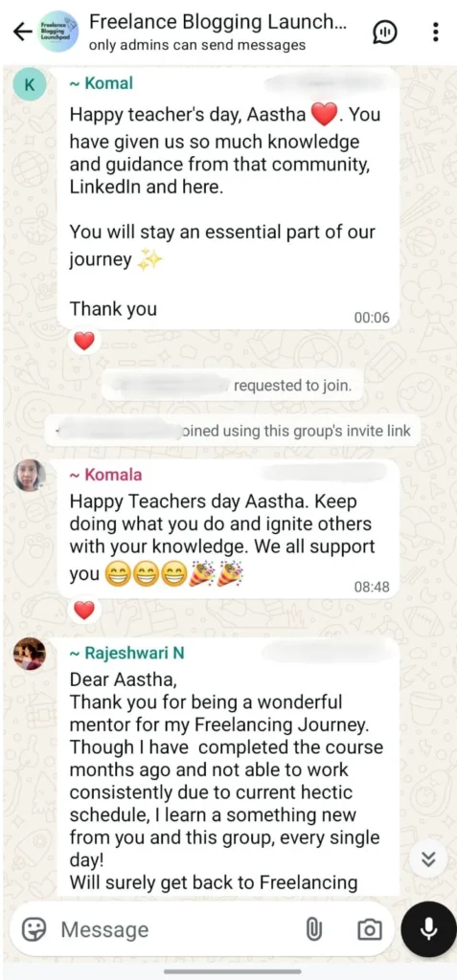Tap Komal's green K avatar

click(30, 84)
